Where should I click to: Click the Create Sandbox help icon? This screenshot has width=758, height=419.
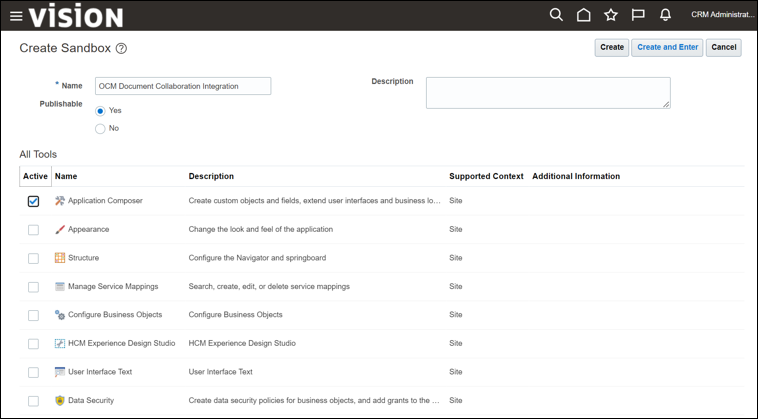tap(122, 48)
